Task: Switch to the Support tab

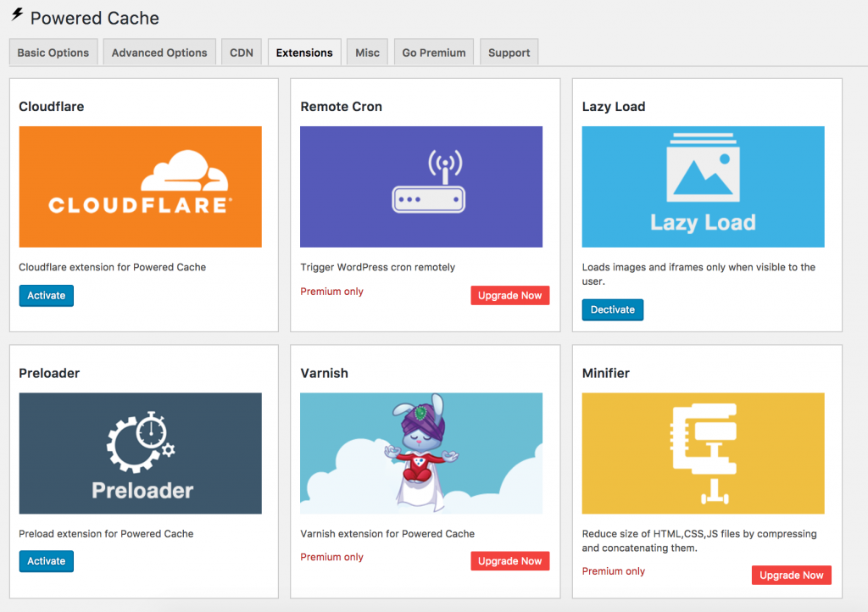Action: coord(509,53)
